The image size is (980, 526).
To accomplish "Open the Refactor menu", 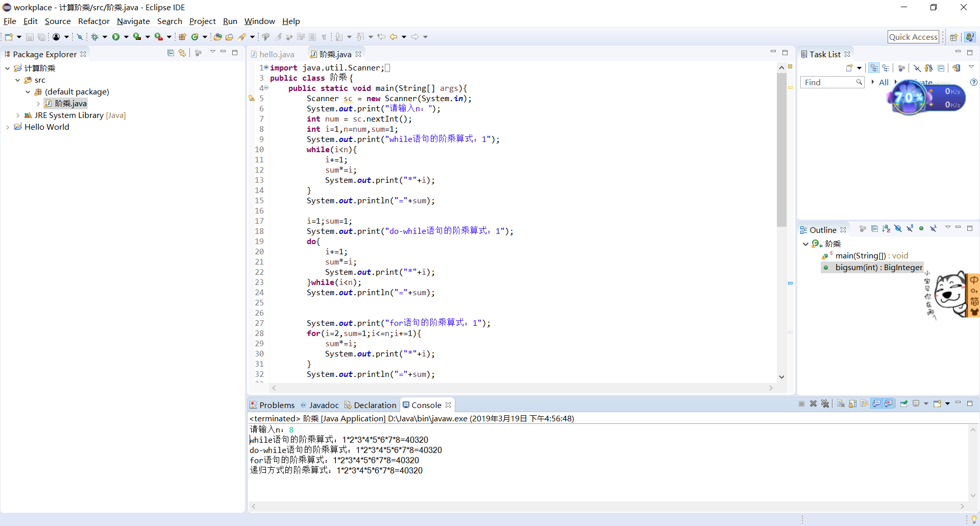I will coord(94,21).
